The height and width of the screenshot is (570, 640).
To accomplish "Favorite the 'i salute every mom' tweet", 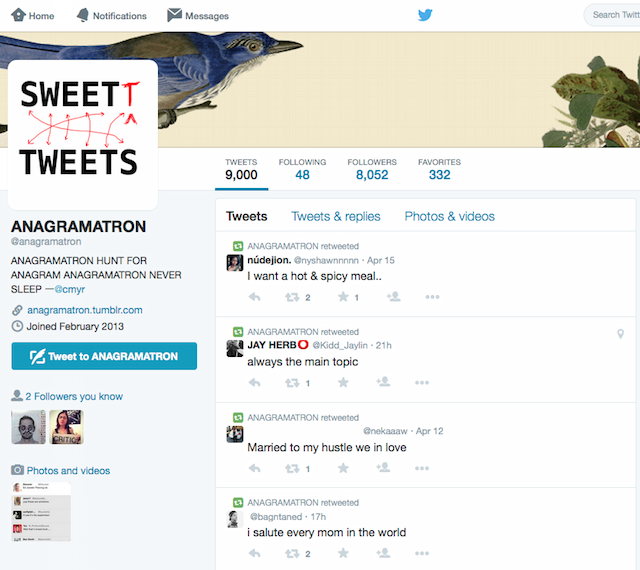I will [343, 553].
